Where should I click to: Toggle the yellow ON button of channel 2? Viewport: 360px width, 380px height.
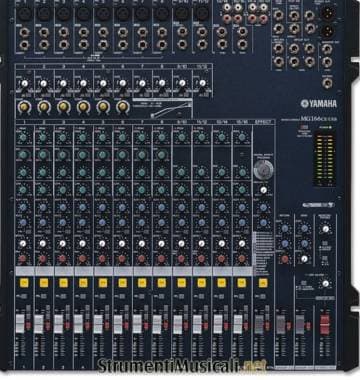click(x=44, y=283)
